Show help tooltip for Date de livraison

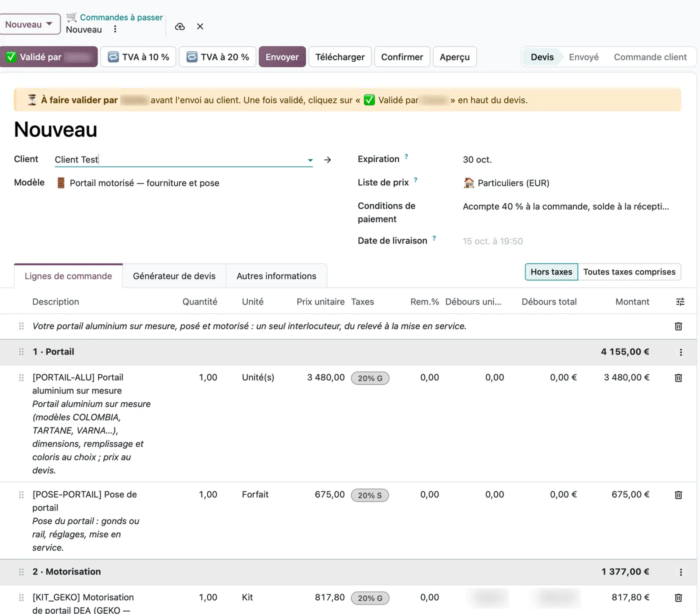(x=434, y=238)
